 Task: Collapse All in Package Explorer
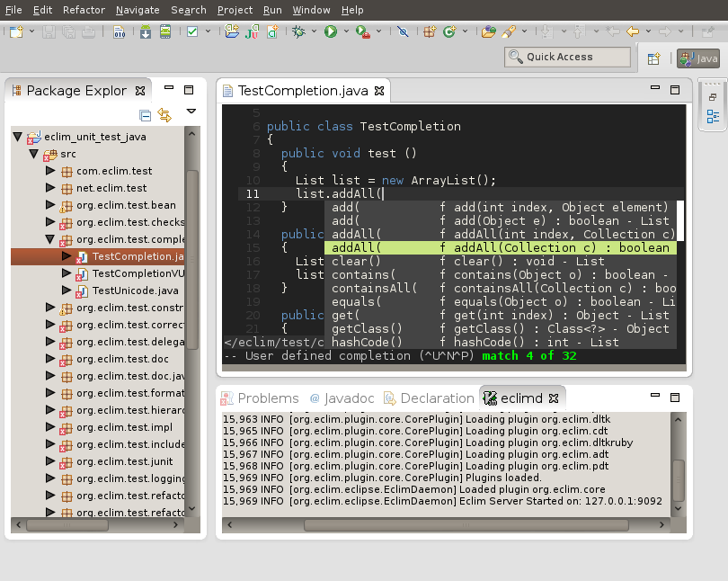click(x=145, y=114)
